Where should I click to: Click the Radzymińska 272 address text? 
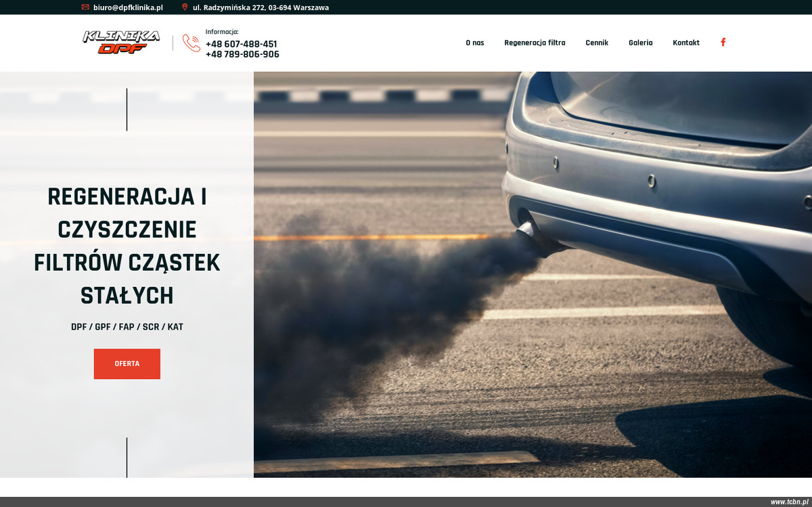pos(261,7)
